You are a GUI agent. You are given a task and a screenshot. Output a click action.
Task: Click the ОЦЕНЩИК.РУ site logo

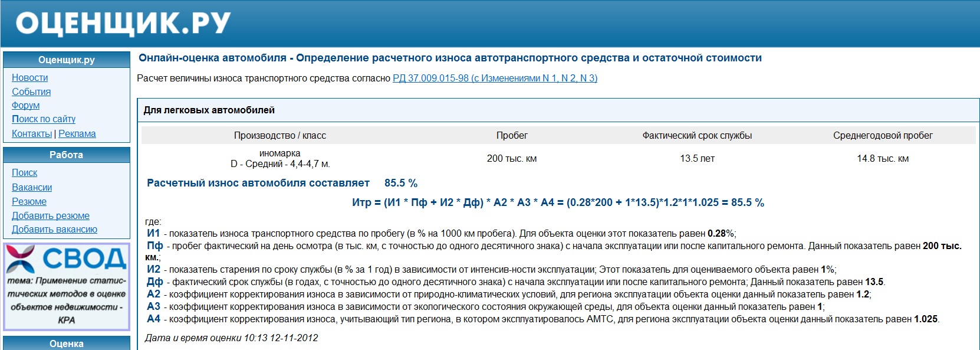tap(123, 24)
